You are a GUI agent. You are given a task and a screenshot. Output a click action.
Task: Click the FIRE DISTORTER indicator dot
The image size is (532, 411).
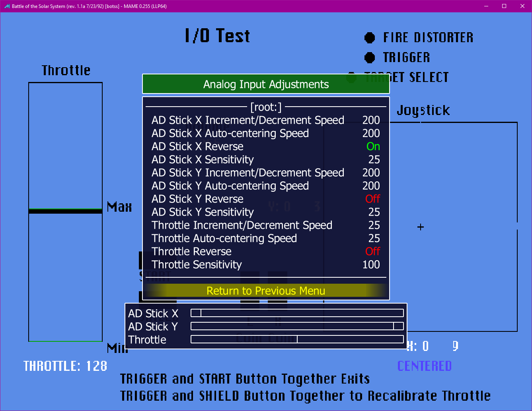point(370,38)
